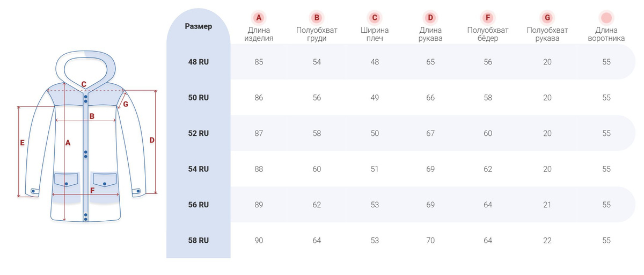Click the circled B icon in table header
This screenshot has width=644, height=275.
pos(317,18)
